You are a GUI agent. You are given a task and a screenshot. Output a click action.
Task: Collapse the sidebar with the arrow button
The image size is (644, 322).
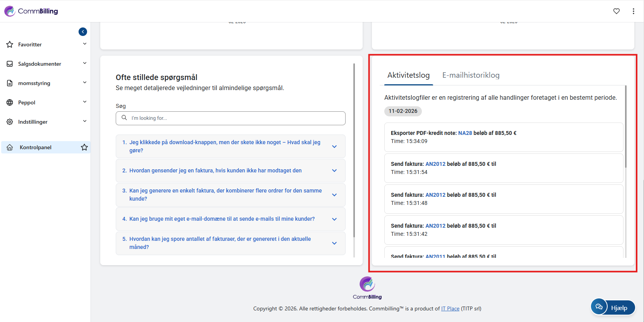83,32
